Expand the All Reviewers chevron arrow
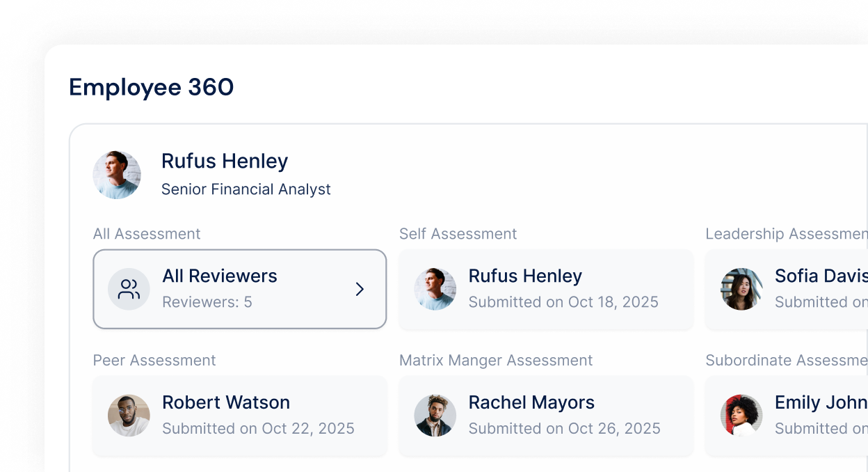 (x=360, y=289)
